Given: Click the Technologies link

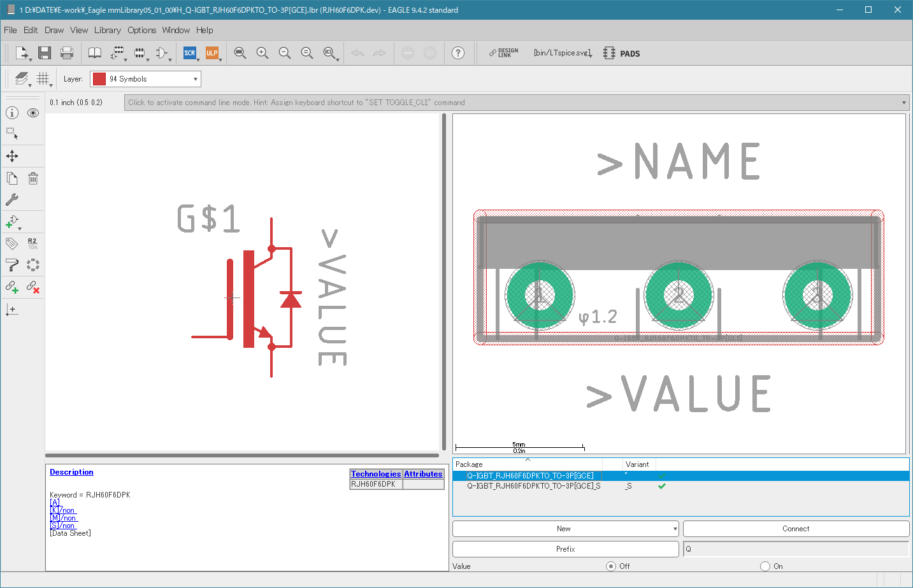Looking at the screenshot, I should (x=376, y=474).
